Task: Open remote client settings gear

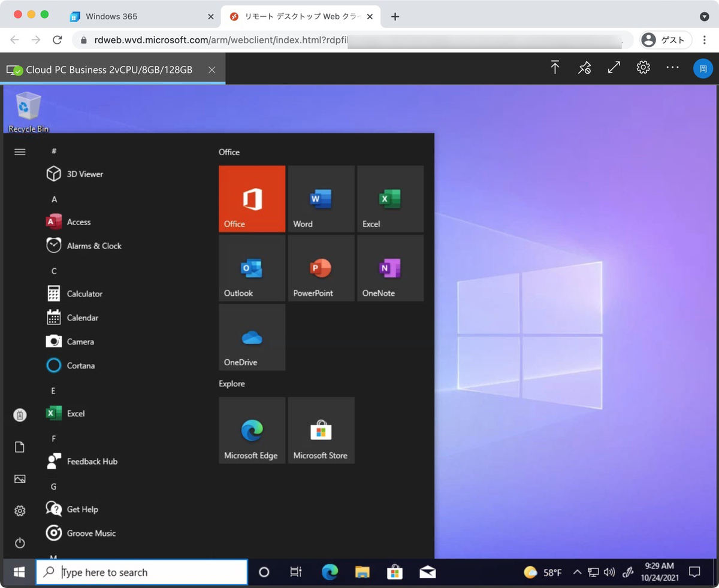Action: point(644,68)
